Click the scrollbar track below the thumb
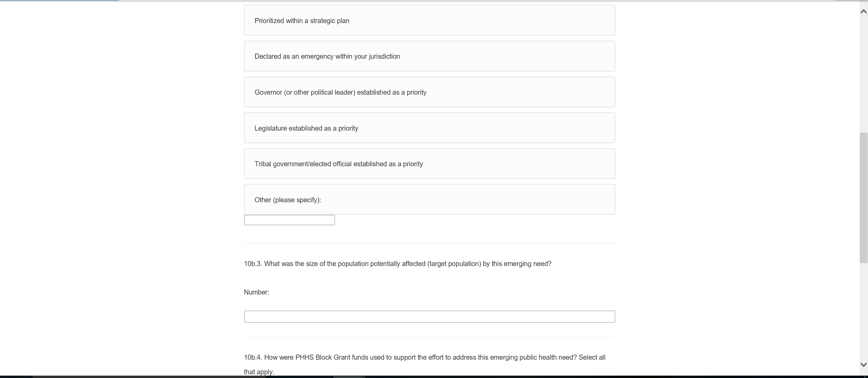 tap(864, 312)
